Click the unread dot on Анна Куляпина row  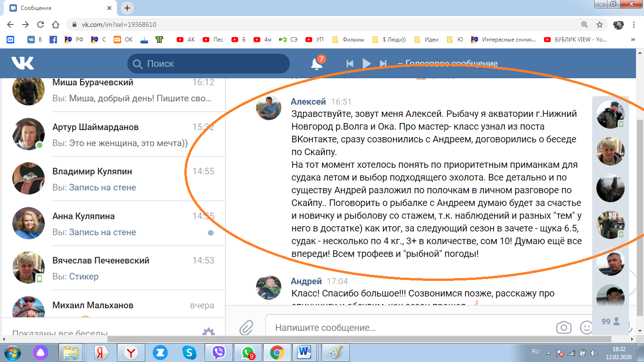[x=210, y=233]
